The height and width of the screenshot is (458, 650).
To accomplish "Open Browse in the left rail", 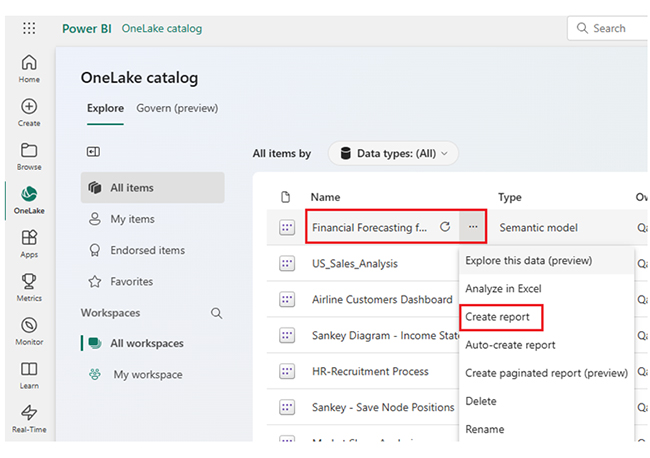I will pyautogui.click(x=29, y=156).
